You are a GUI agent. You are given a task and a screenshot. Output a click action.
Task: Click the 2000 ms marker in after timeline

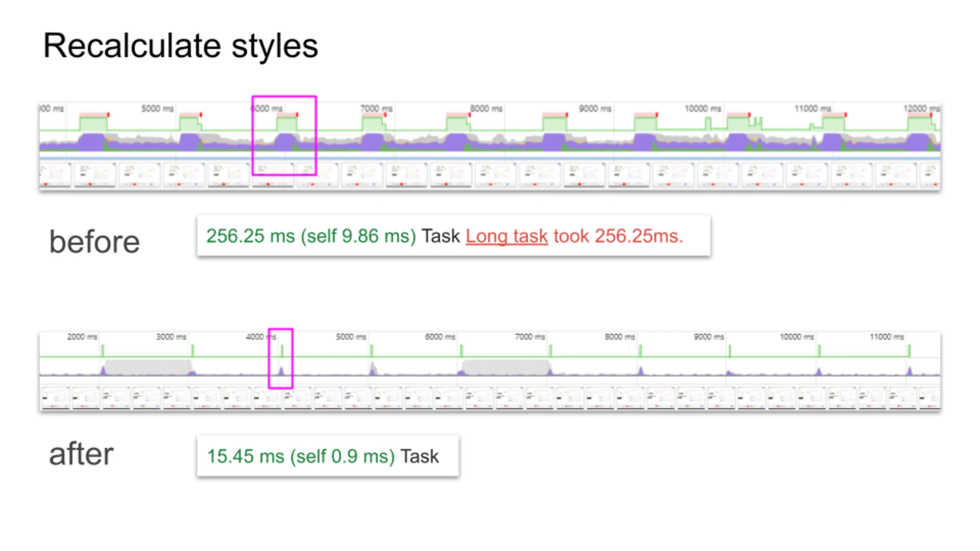click(82, 337)
